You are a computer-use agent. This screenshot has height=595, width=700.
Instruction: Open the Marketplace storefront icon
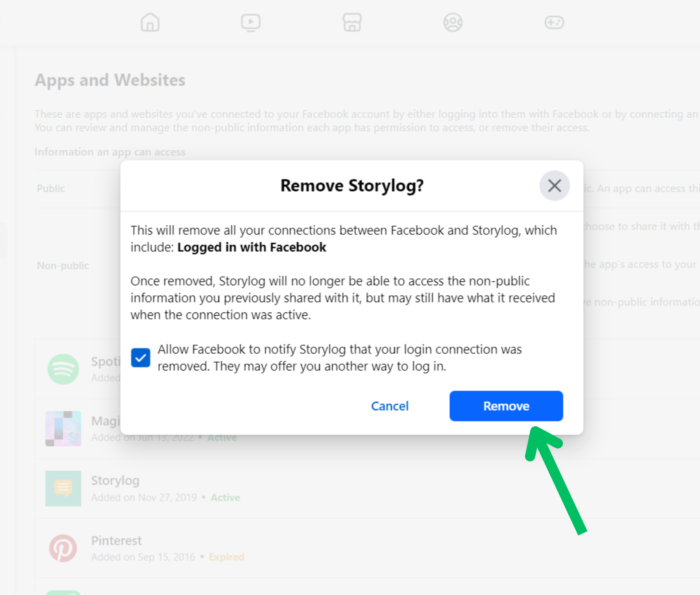click(352, 23)
